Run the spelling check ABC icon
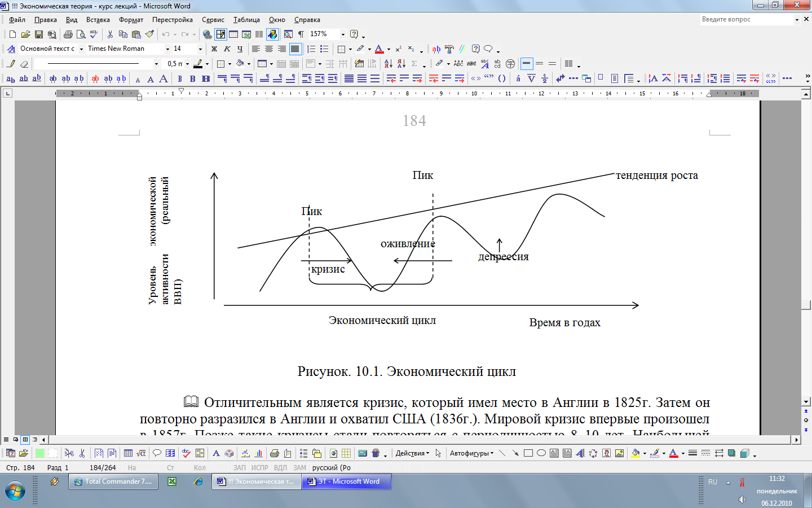The height and width of the screenshot is (508, 812). pos(94,34)
